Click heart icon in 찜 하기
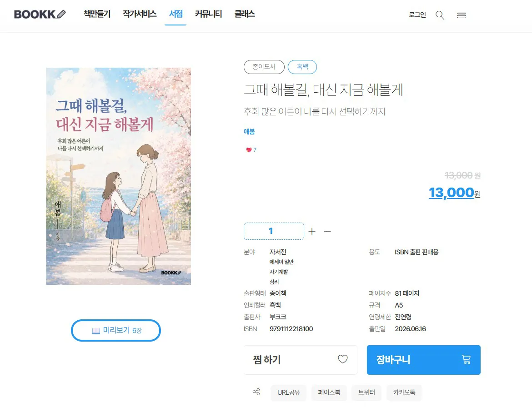This screenshot has height=412, width=532. [x=343, y=359]
